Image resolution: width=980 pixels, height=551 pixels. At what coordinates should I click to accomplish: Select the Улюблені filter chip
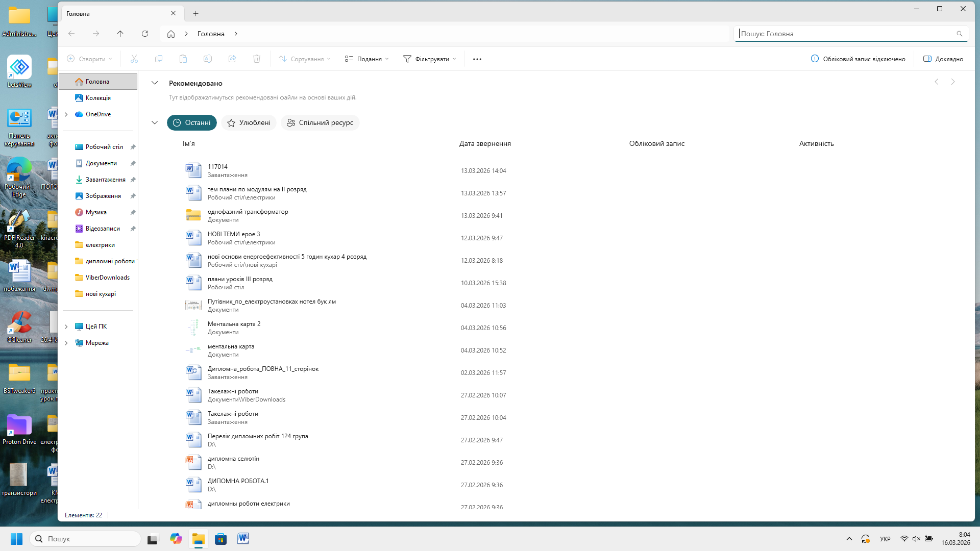(249, 123)
